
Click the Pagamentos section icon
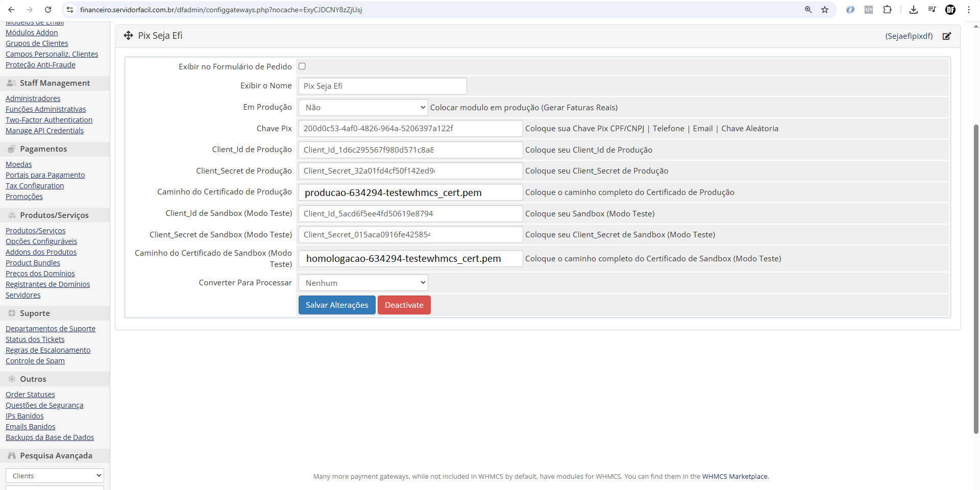tap(11, 149)
